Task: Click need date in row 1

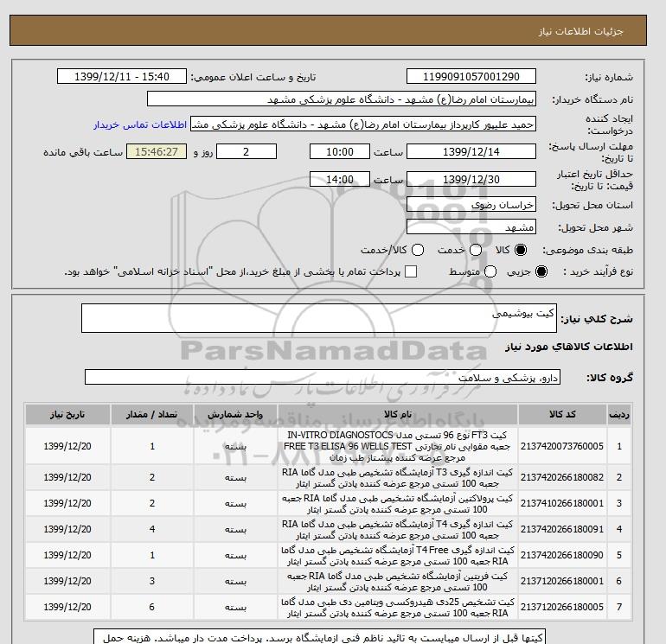Action: point(67,446)
